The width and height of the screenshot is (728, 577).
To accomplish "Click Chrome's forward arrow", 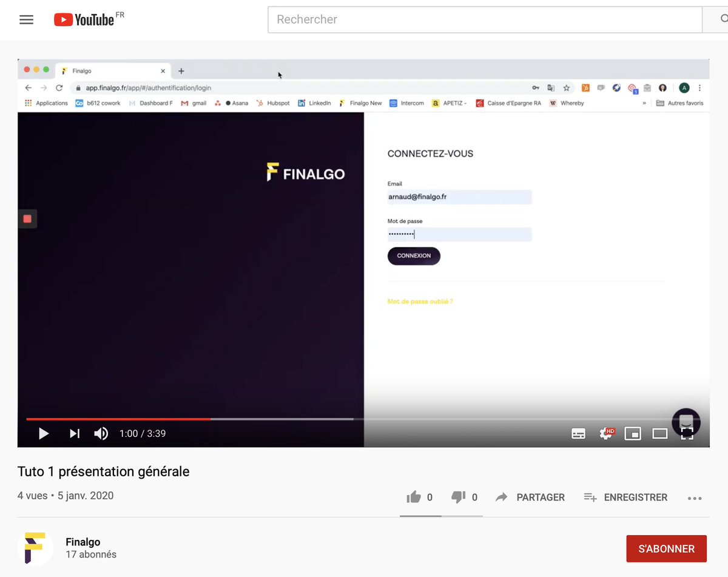I will coord(43,88).
